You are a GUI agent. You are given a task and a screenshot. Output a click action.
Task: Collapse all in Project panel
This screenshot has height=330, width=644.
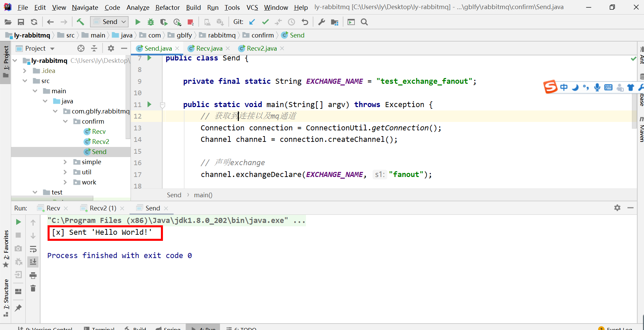coord(94,48)
